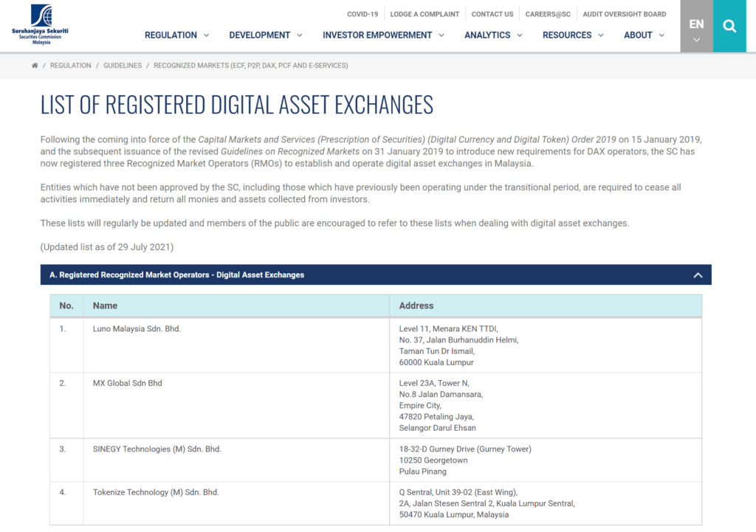The height and width of the screenshot is (532, 756).
Task: Open the Audit Oversight Board link
Action: (x=625, y=14)
